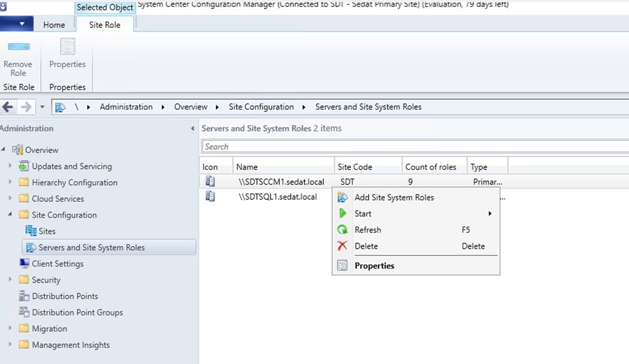Expand the Updates and Servicing node
This screenshot has height=364, width=629.
[x=10, y=166]
